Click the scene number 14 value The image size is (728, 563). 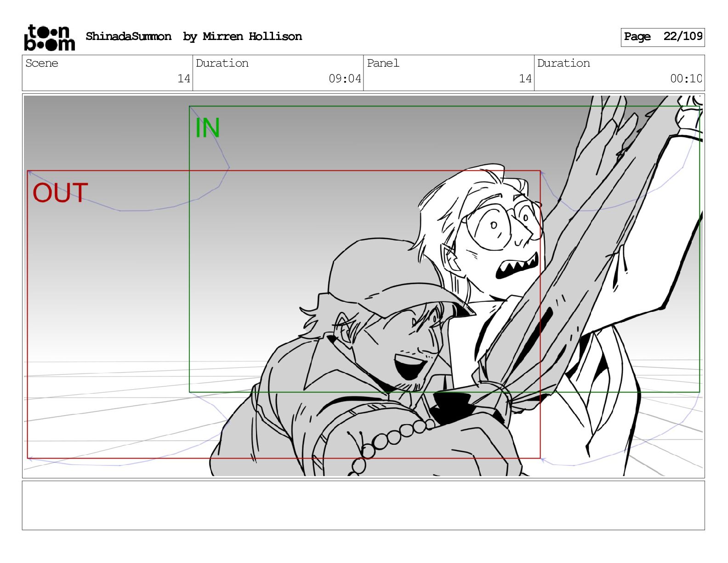(184, 79)
